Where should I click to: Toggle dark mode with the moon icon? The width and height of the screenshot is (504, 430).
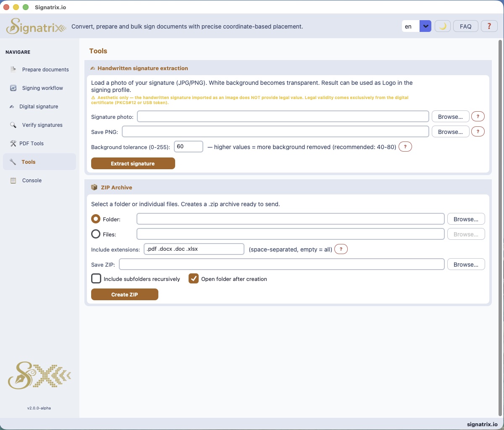tap(442, 26)
